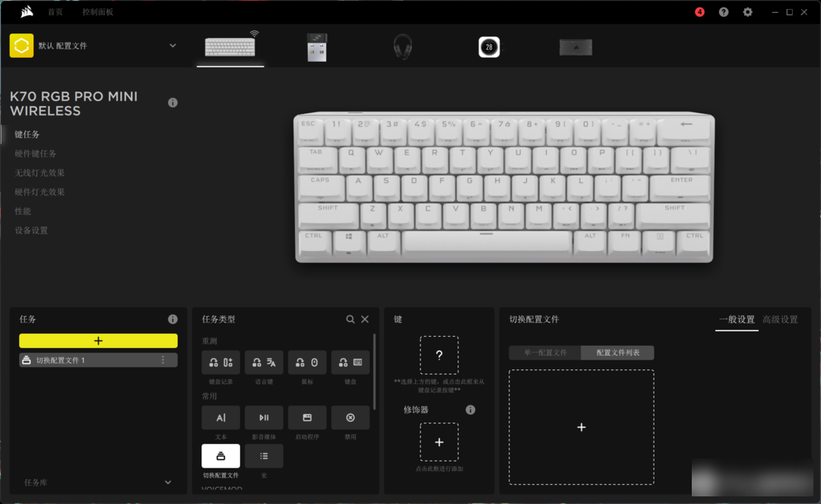Image resolution: width=821 pixels, height=504 pixels.
Task: Click the Corsair sails logo
Action: [27, 11]
